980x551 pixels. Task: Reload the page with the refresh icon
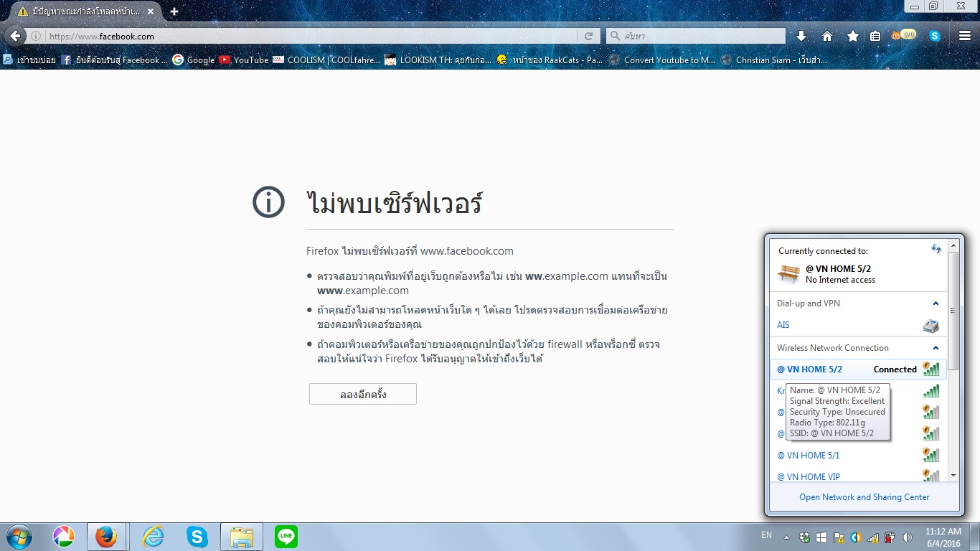point(588,36)
